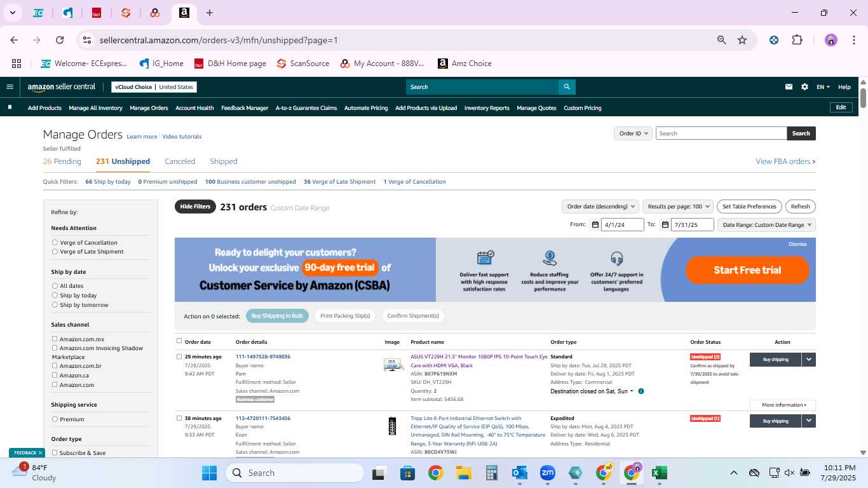
Task: Open Outlook from the taskbar
Action: 520,473
